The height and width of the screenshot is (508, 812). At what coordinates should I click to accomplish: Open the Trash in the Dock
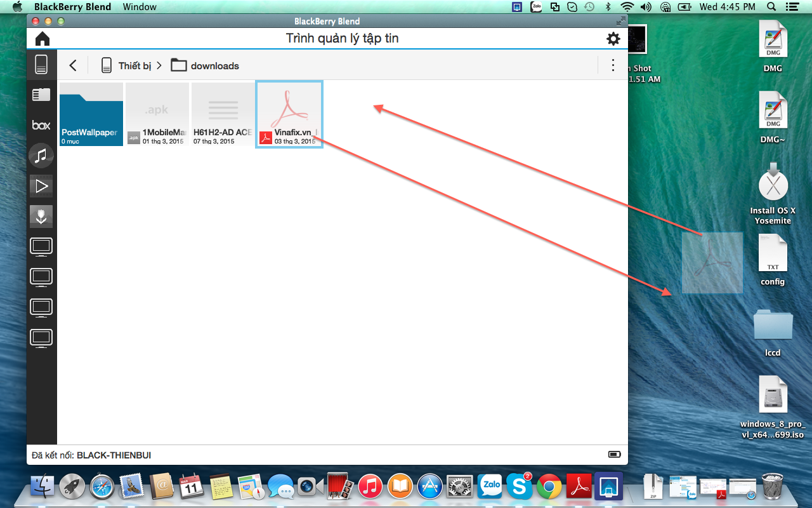[x=772, y=486]
